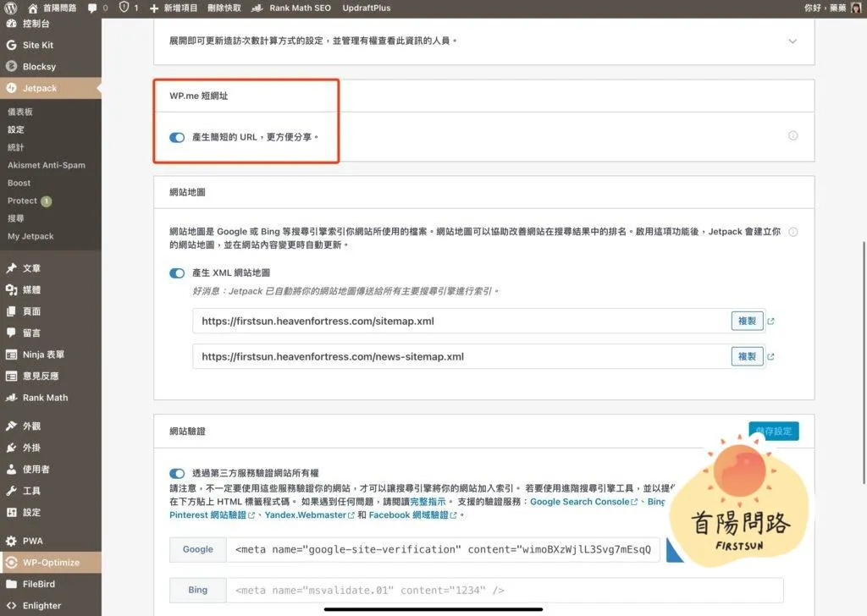The image size is (867, 616).
Task: Open 文章 menu in sidebar
Action: pos(31,268)
